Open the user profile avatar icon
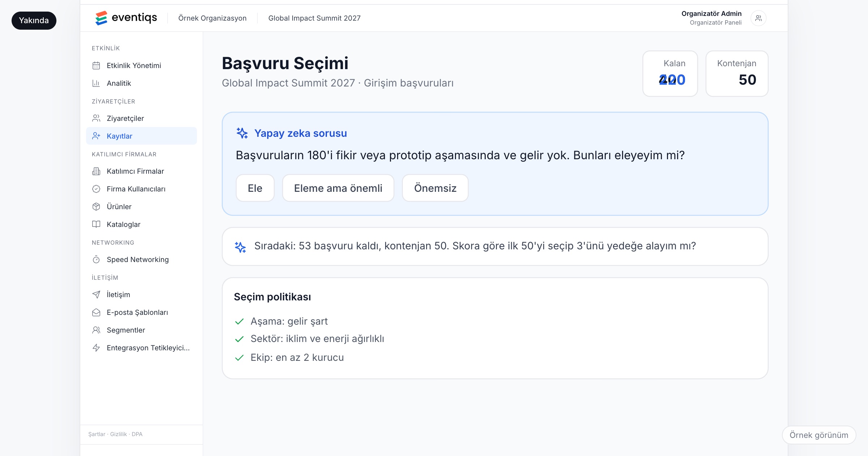 click(x=758, y=18)
